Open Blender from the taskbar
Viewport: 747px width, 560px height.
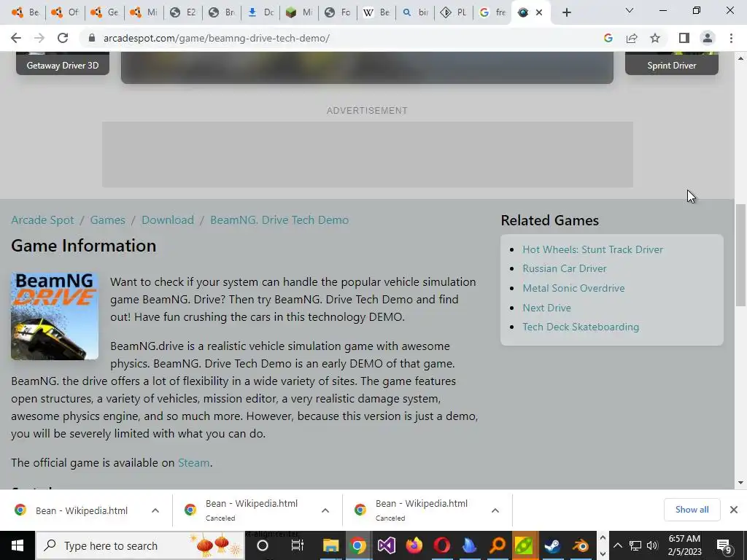point(580,545)
